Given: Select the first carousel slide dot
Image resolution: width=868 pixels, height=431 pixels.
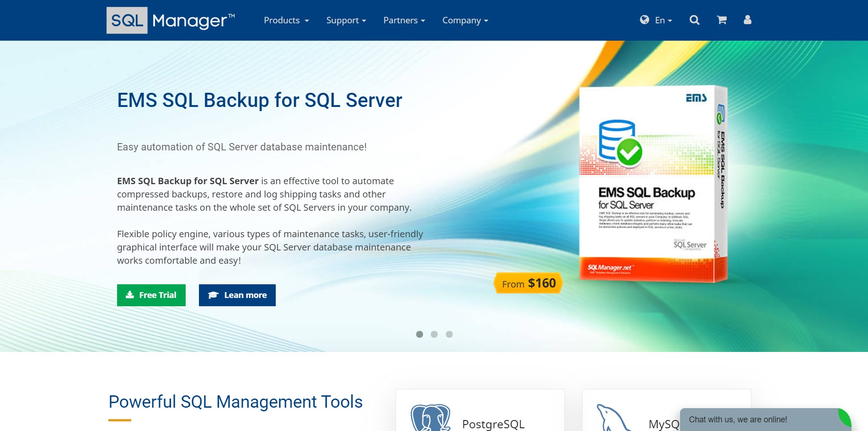Looking at the screenshot, I should click(419, 334).
